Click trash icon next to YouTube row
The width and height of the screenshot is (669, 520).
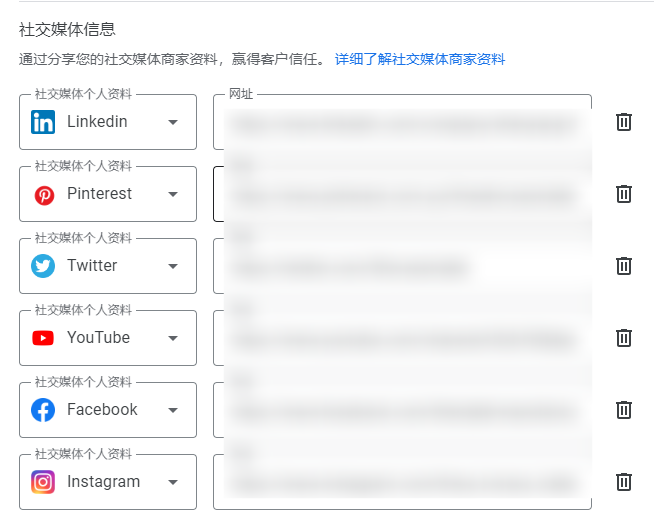tap(624, 338)
